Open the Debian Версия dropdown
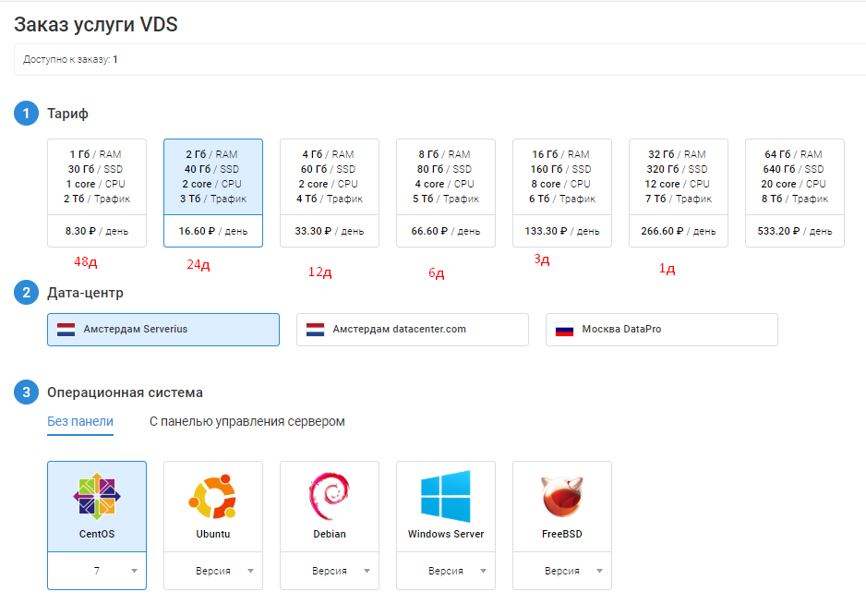The width and height of the screenshot is (866, 616). [329, 572]
